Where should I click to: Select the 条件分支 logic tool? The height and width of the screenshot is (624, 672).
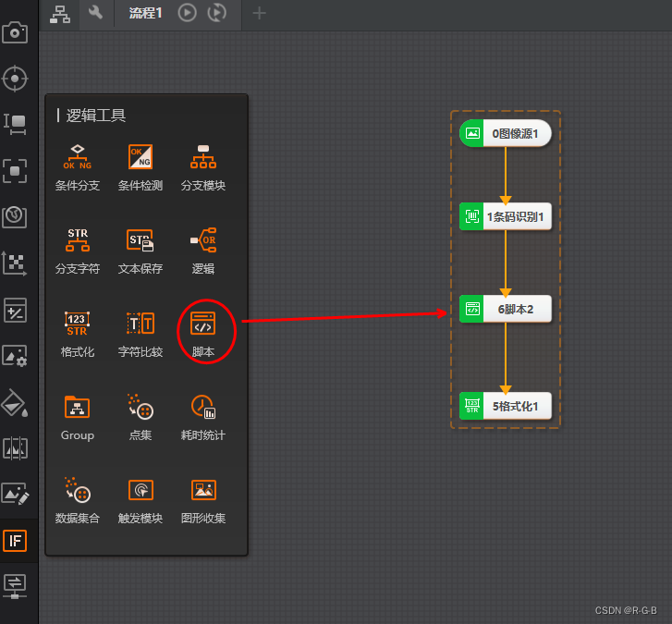point(78,167)
